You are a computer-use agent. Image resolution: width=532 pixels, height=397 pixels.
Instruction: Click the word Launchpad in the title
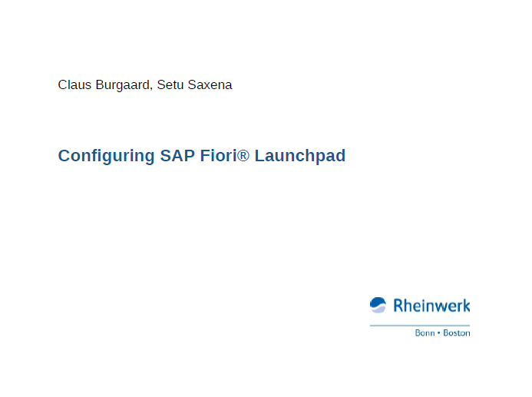tap(300, 156)
